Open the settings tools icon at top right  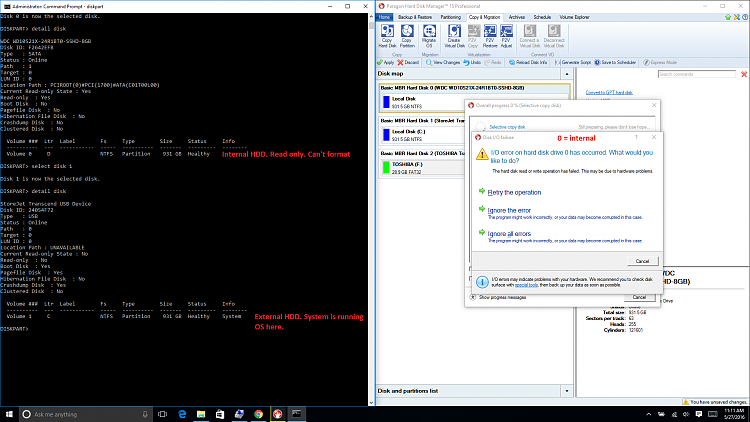click(x=737, y=17)
